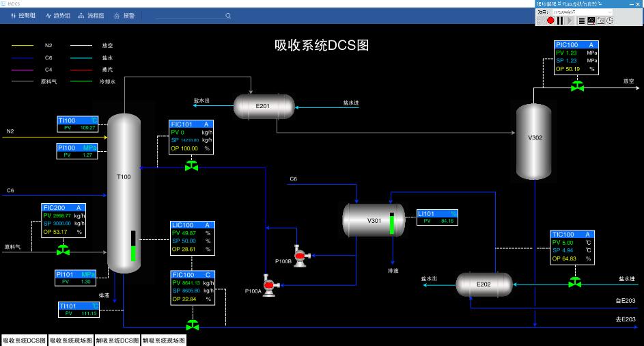Viewport: 644px width, 346px height.
Task: Click pump P100B
Action: tap(299, 255)
